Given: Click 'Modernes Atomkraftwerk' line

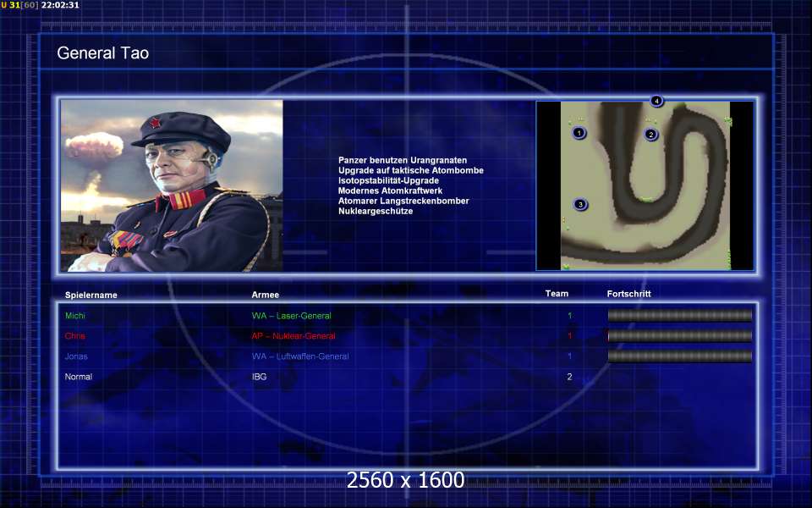Looking at the screenshot, I should tap(390, 190).
